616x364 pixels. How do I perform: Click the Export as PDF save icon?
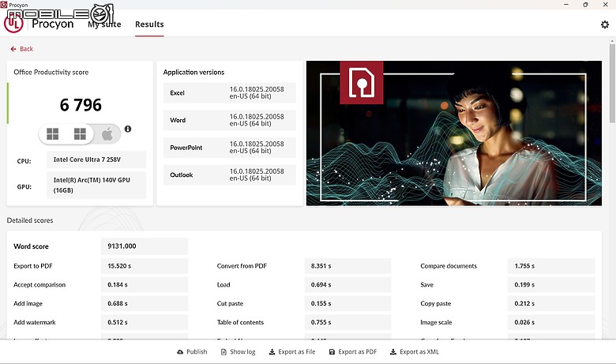pyautogui.click(x=332, y=352)
